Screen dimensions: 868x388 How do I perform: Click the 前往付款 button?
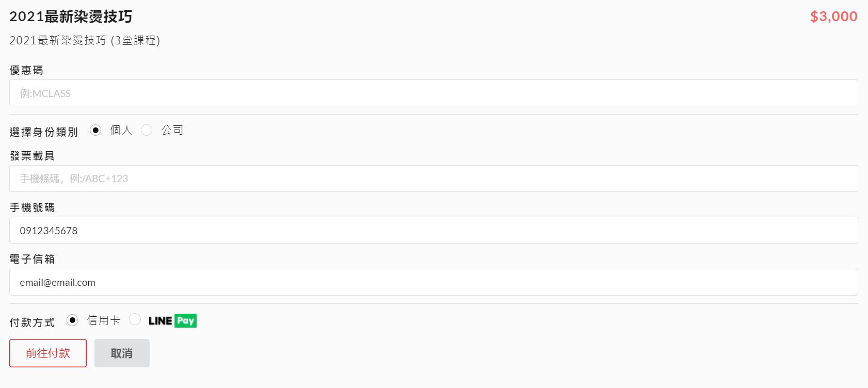(x=48, y=353)
